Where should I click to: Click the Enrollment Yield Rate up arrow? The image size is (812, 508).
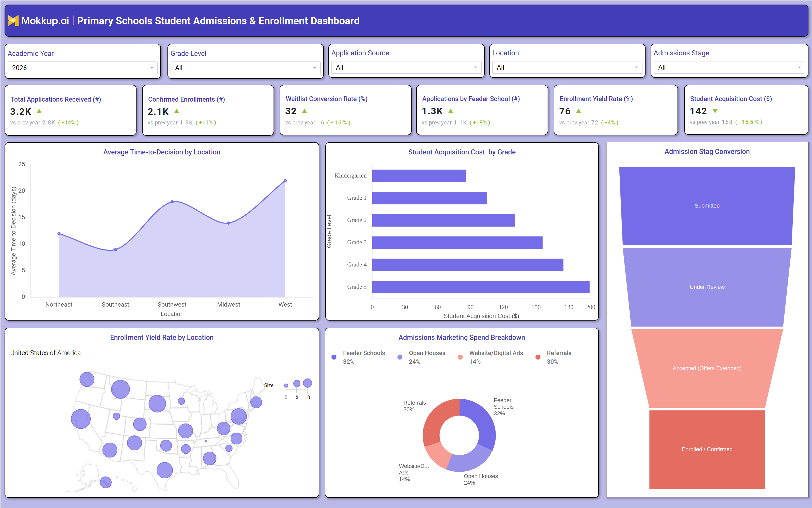click(x=579, y=111)
